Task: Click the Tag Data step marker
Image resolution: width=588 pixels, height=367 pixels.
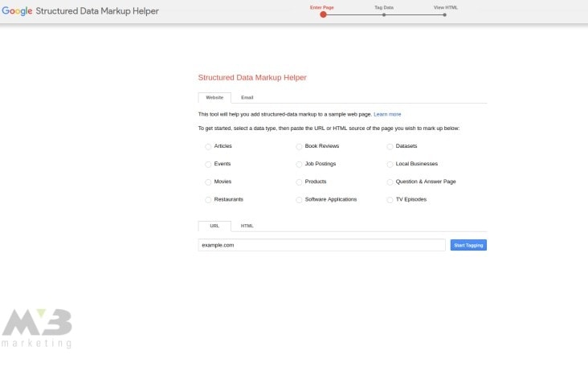Action: pos(384,15)
